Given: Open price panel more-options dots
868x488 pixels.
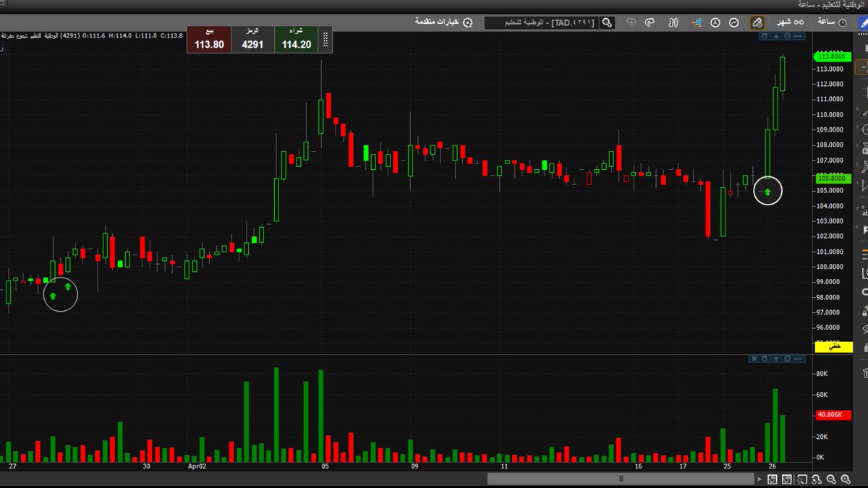Looking at the screenshot, I should click(798, 35).
